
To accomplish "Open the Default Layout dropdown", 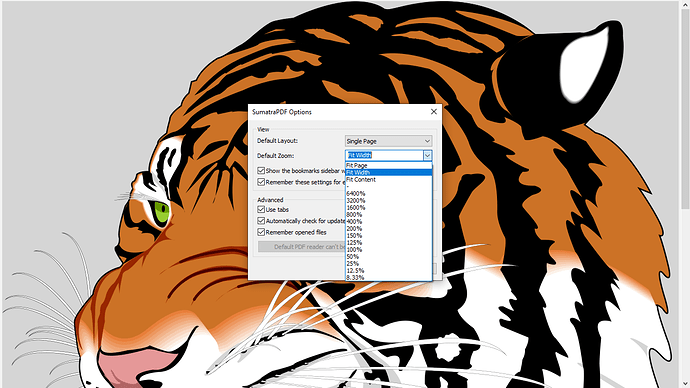I will [388, 141].
